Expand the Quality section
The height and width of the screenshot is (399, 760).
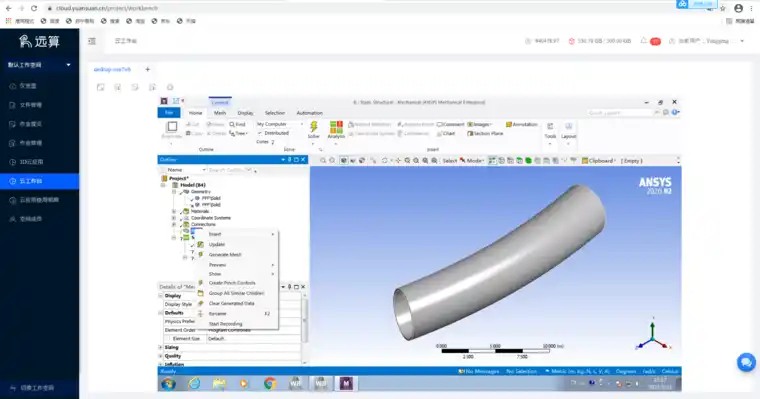tap(160, 356)
